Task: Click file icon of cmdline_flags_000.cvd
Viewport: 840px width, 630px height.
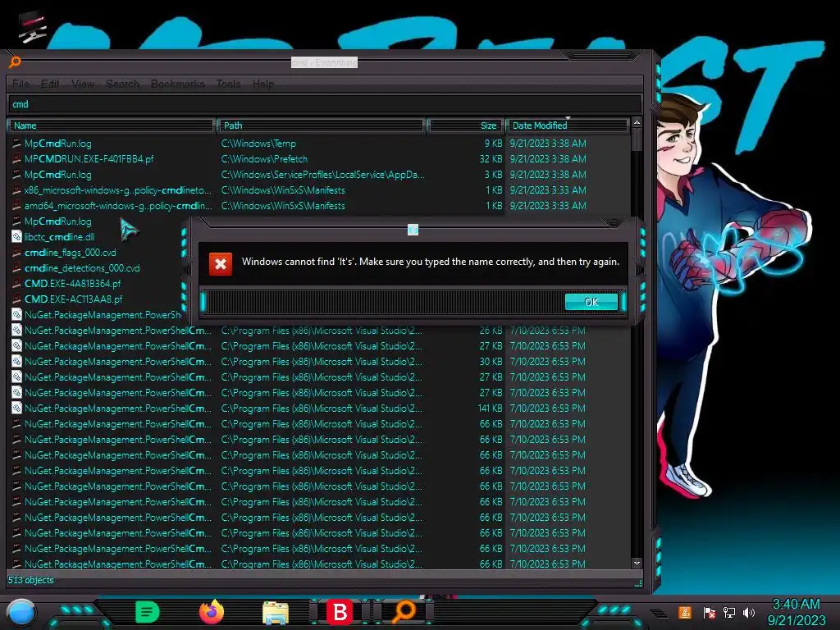Action: pyautogui.click(x=16, y=253)
